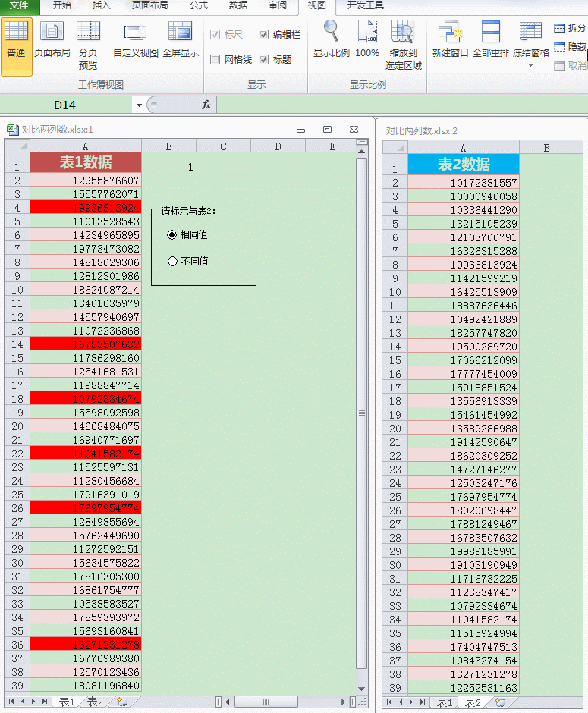Viewport: 588px width, 713px height.
Task: Open the File (文件) tab
Action: (20, 5)
